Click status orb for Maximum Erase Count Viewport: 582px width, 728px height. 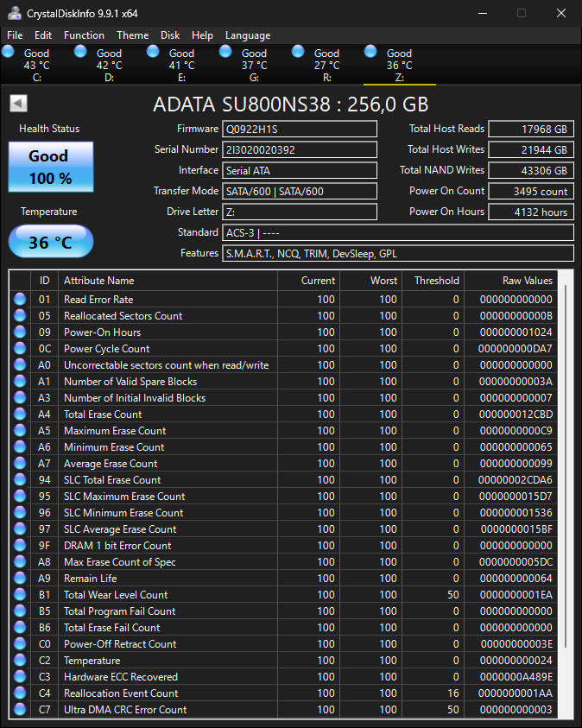click(20, 430)
